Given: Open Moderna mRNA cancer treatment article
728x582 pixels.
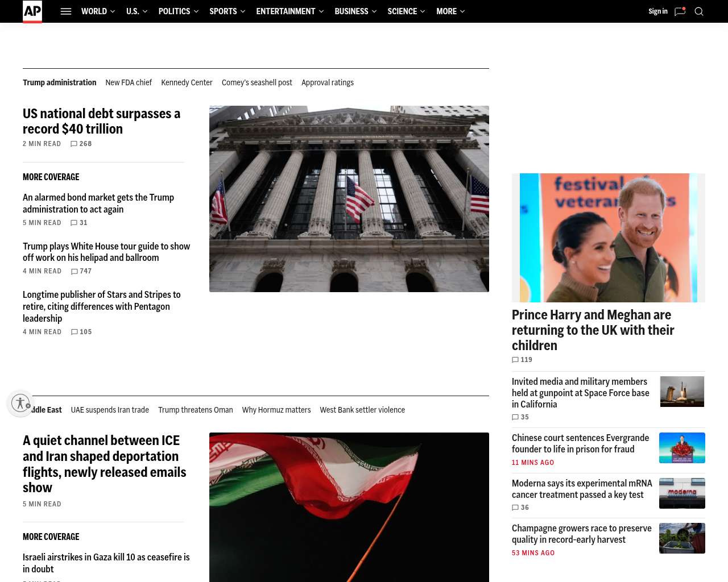Looking at the screenshot, I should [582, 489].
